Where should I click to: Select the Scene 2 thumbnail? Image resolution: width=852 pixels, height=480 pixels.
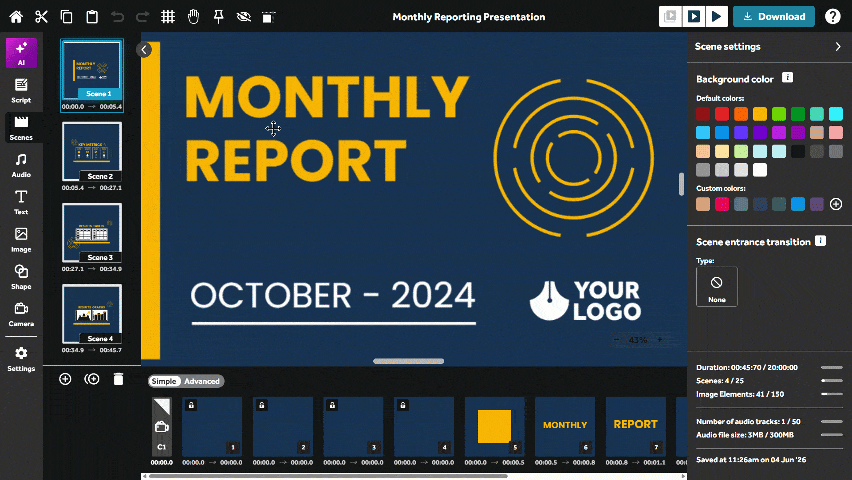point(92,152)
